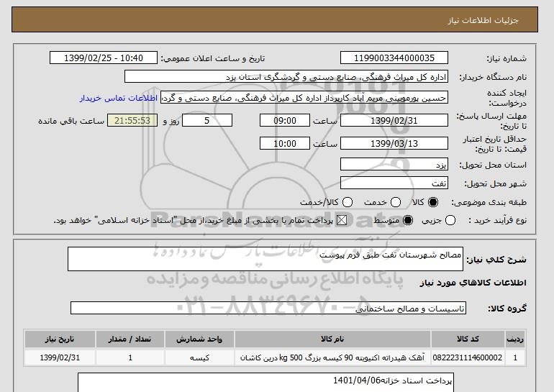This screenshot has height=392, width=554.
Task: Click the کد کالا column header
Action: pos(468,339)
